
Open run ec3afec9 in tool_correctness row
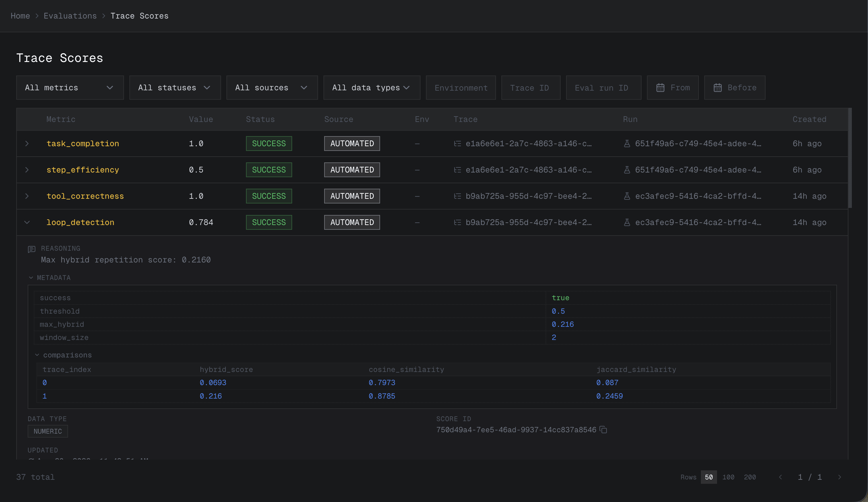pyautogui.click(x=698, y=196)
